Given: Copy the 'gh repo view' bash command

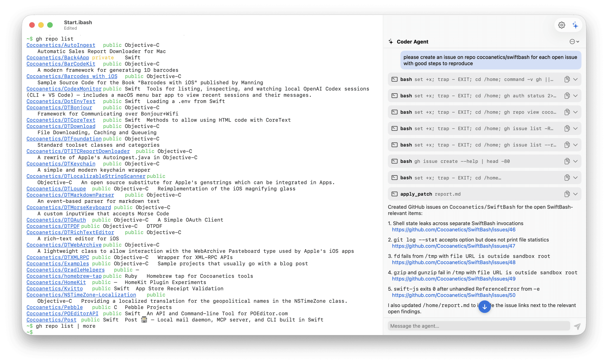Looking at the screenshot, I should pos(567,112).
